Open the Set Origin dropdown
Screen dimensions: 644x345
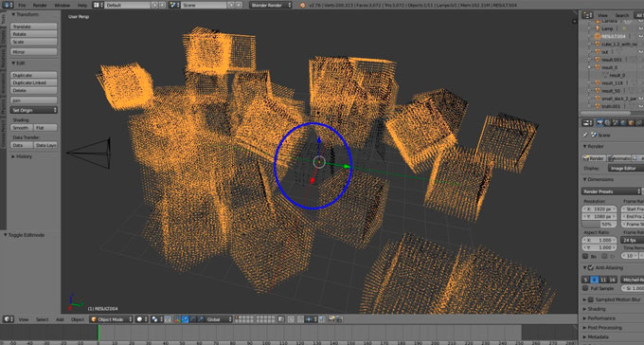tap(34, 110)
